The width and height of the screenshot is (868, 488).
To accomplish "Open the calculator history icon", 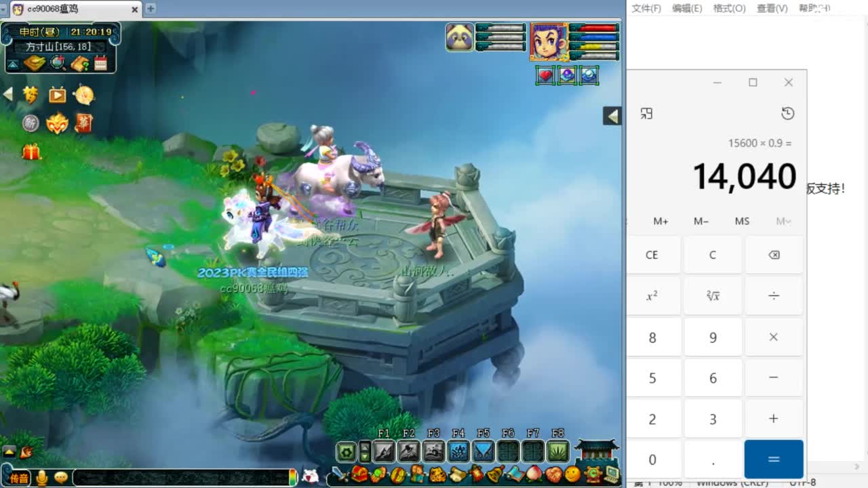I will pos(788,113).
